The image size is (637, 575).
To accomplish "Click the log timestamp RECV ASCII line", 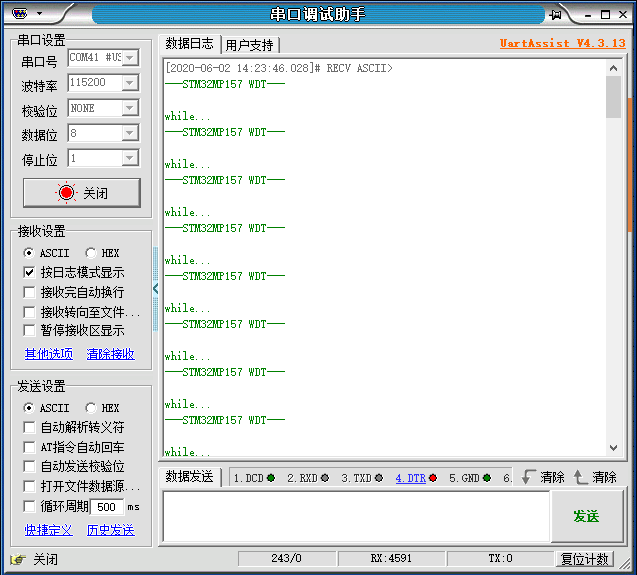I will pos(279,68).
